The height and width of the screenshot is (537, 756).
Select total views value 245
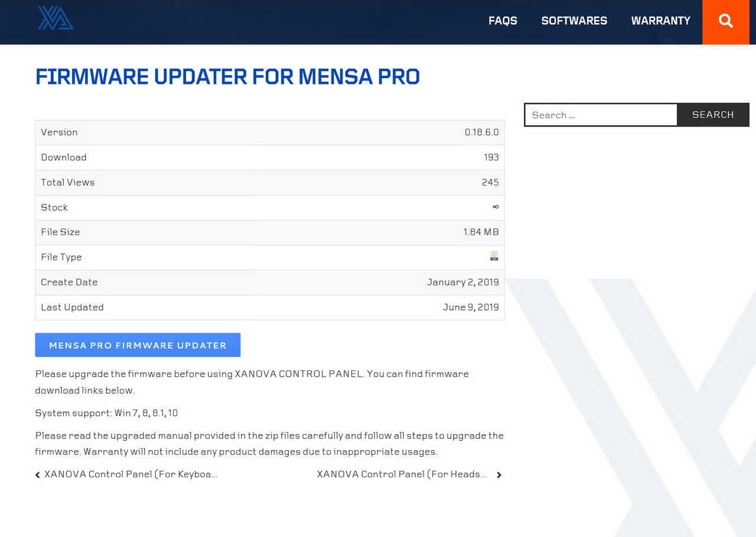point(490,182)
